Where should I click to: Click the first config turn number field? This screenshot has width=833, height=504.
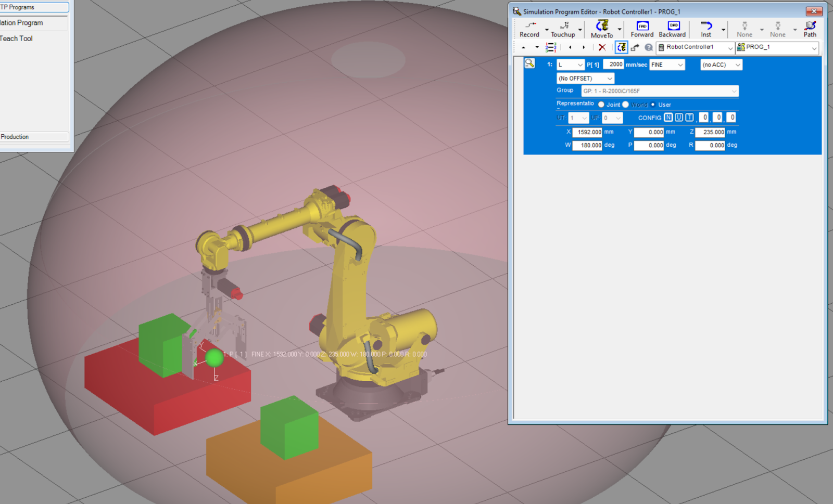click(x=704, y=118)
